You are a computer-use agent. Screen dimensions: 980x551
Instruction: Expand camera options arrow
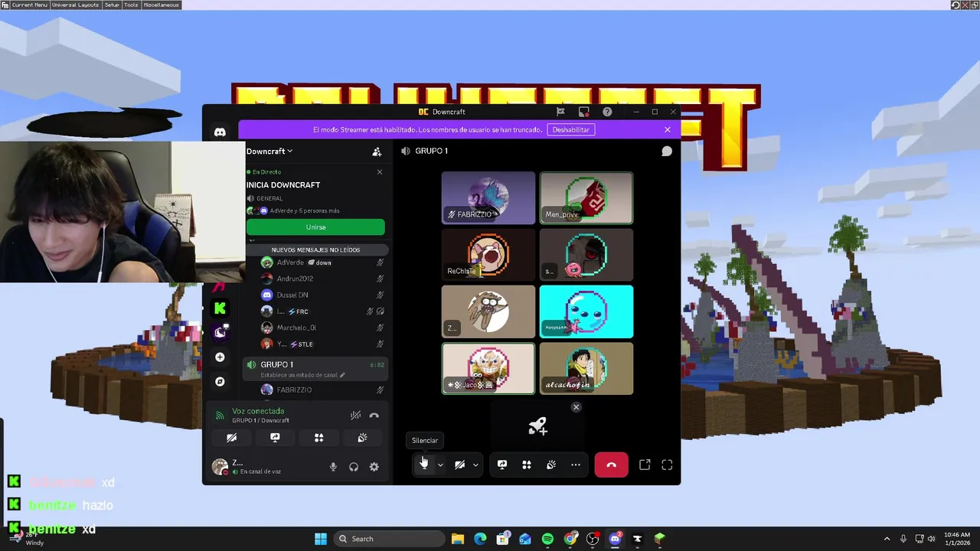(x=475, y=465)
